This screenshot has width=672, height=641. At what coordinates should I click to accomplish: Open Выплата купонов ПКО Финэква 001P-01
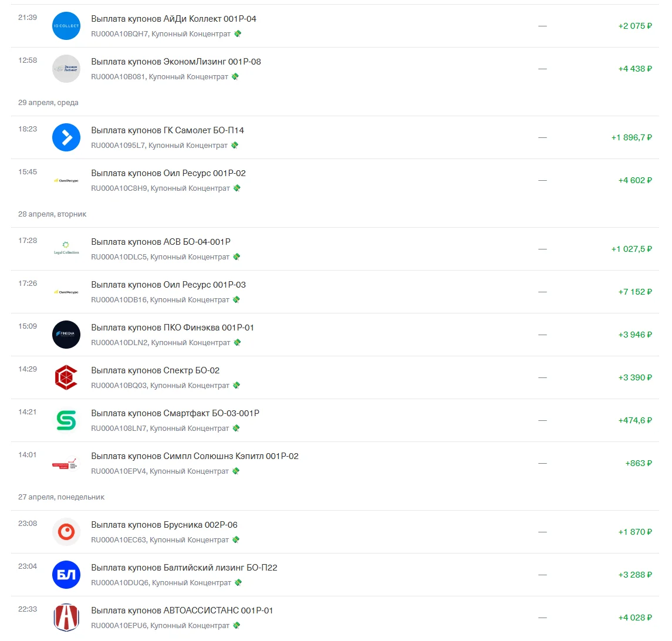(173, 328)
